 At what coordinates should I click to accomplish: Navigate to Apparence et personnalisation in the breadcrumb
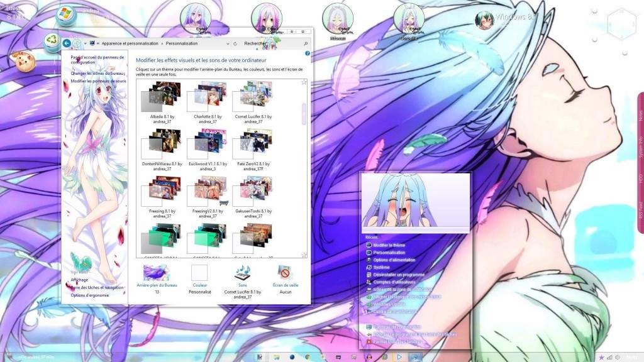click(129, 43)
